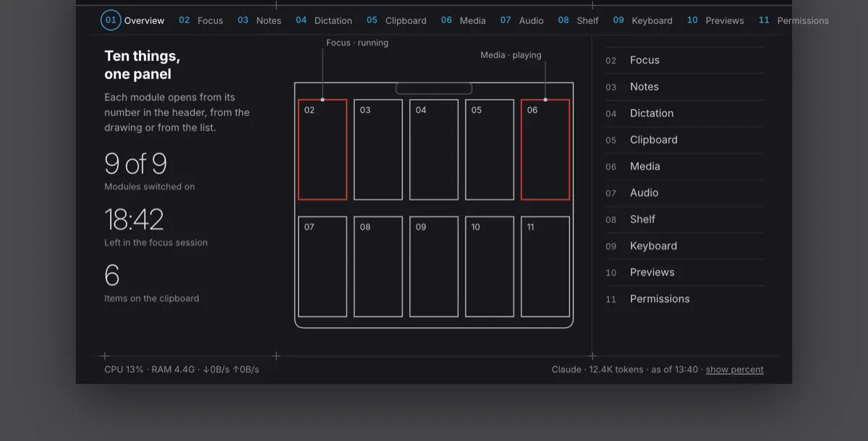Click the '9 of 9' modules figure
Screen dimensions: 868x441
(x=135, y=164)
